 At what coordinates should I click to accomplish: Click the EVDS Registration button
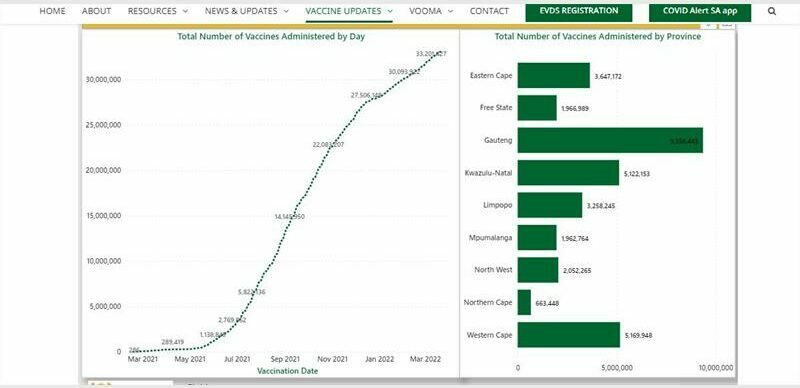579,12
